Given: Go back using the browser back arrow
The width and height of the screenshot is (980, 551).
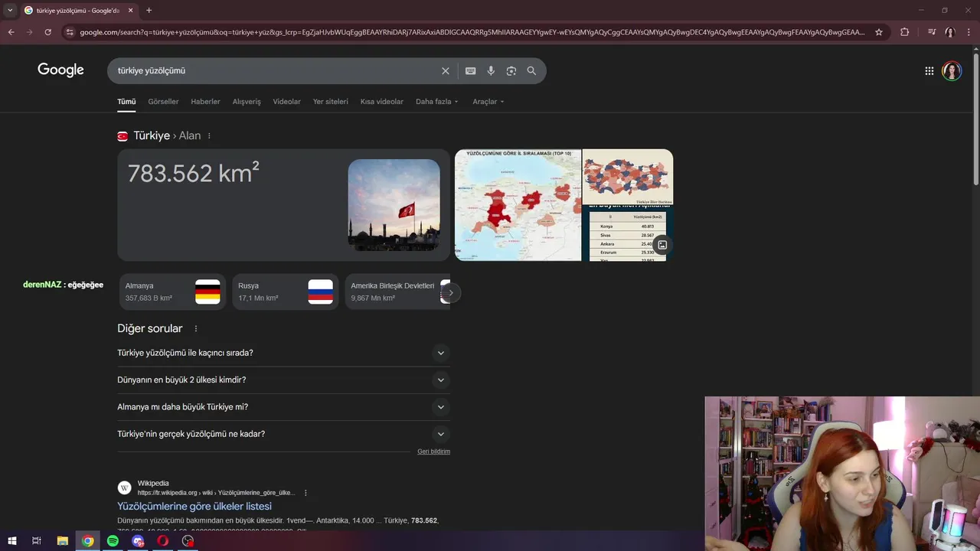Looking at the screenshot, I should [x=11, y=32].
